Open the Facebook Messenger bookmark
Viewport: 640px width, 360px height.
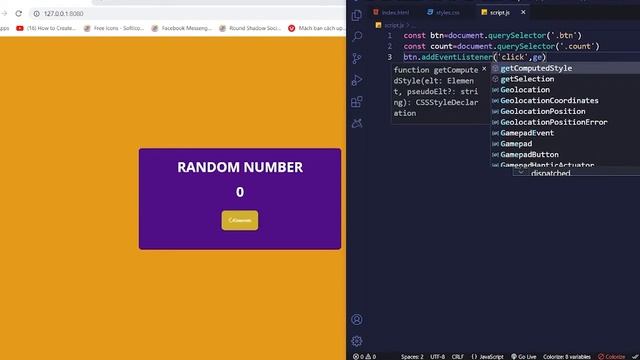point(182,28)
